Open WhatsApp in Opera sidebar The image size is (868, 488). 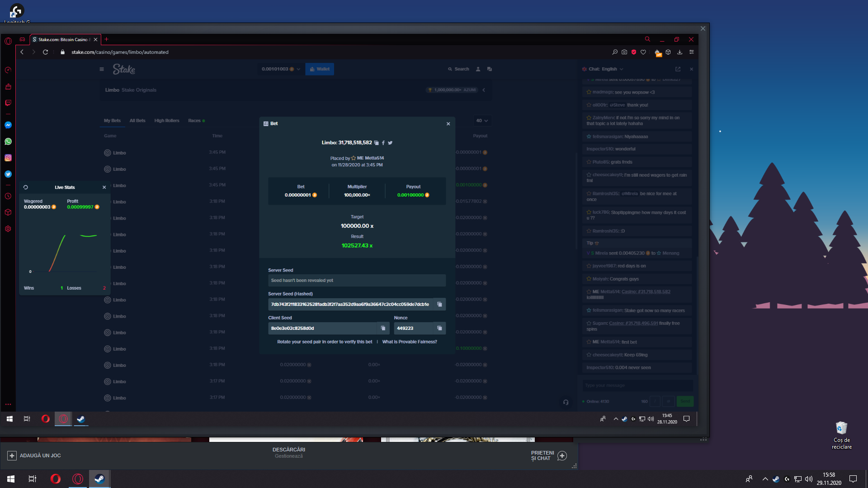pos(8,141)
